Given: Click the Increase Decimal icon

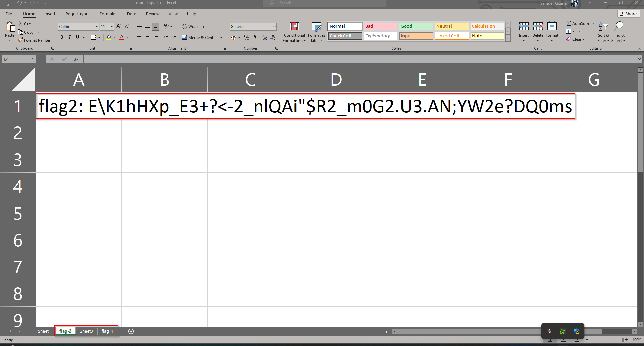Looking at the screenshot, I should 265,37.
